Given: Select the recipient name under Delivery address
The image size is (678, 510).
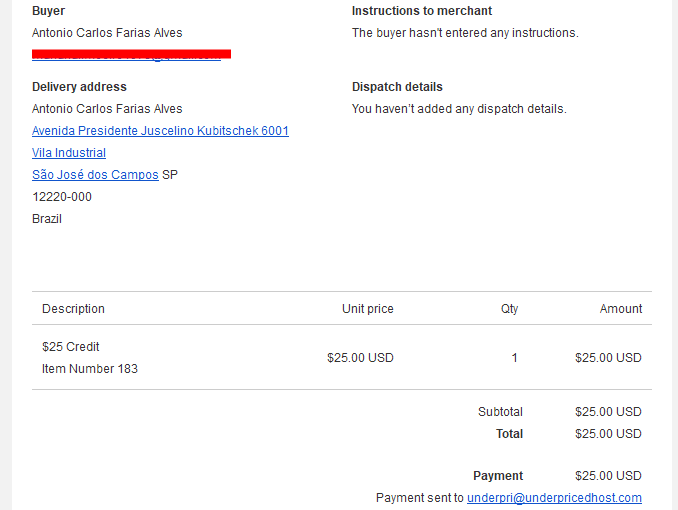Looking at the screenshot, I should coord(107,109).
